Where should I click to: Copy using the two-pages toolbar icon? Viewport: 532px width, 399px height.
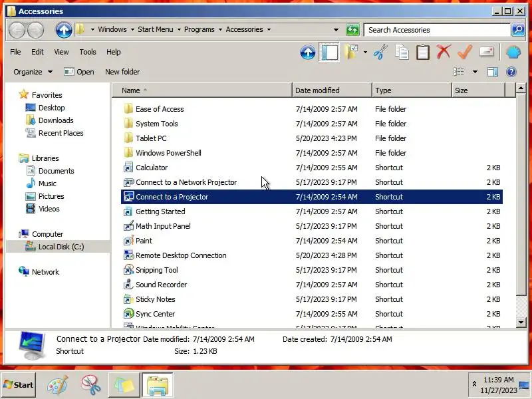tap(402, 53)
